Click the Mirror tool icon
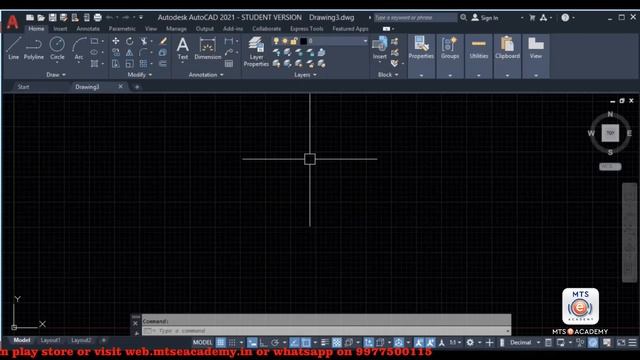This screenshot has width=640, height=360. 129,52
